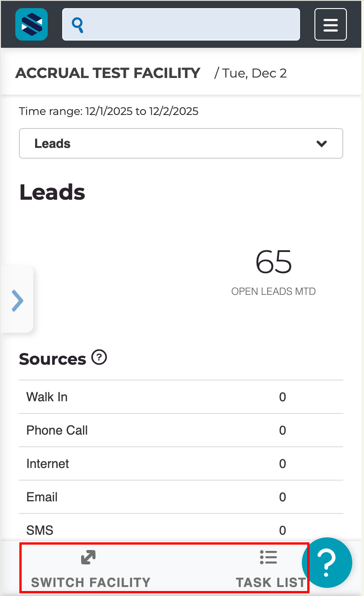Select the Internet source row

pyautogui.click(x=181, y=463)
